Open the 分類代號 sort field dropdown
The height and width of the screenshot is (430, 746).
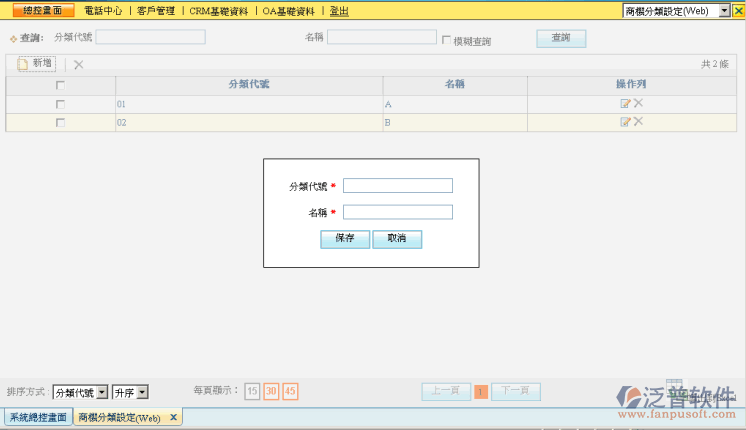click(x=80, y=393)
